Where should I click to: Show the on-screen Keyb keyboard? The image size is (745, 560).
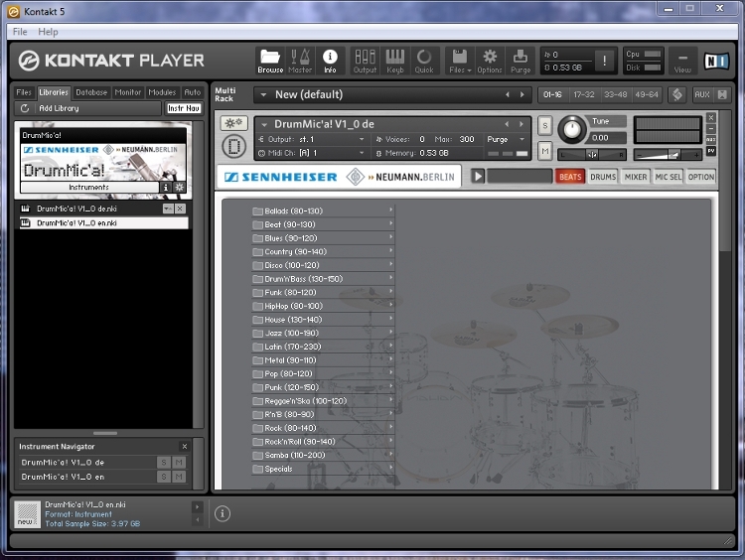(394, 61)
